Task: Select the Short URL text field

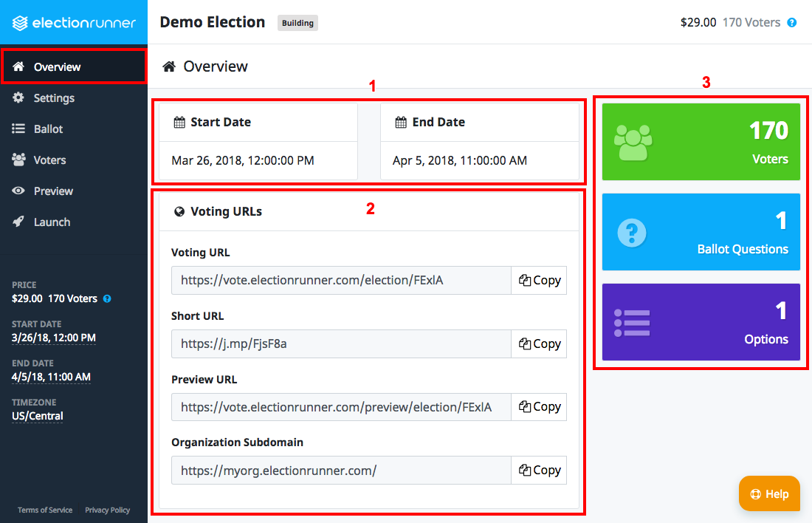Action: coord(341,343)
